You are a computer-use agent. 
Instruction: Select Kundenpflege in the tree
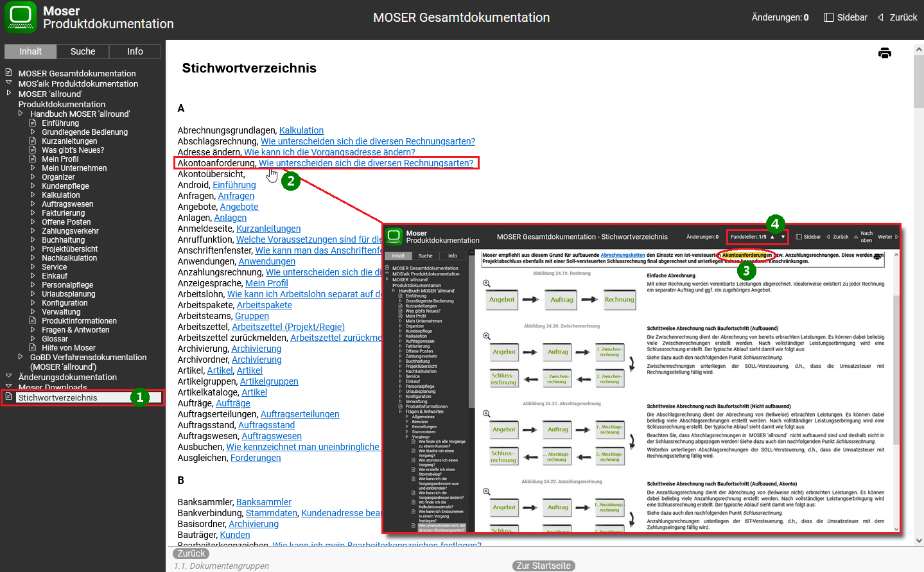pyautogui.click(x=65, y=186)
